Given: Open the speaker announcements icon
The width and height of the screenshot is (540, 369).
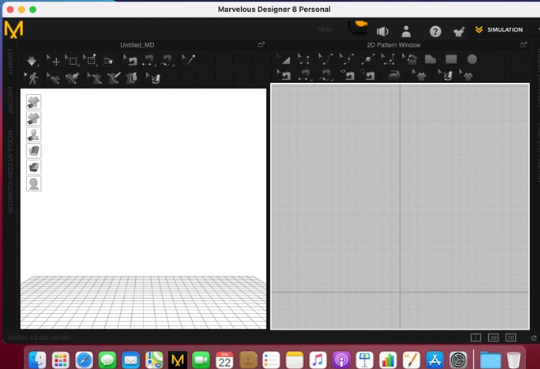Looking at the screenshot, I should coord(382,31).
